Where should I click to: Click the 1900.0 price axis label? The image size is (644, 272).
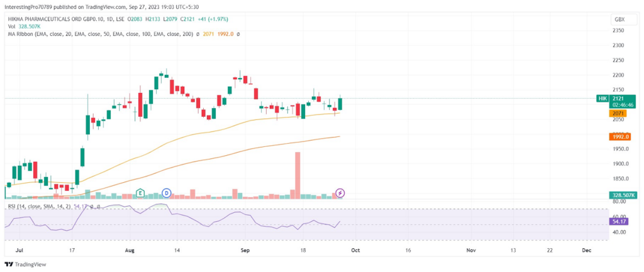point(619,164)
